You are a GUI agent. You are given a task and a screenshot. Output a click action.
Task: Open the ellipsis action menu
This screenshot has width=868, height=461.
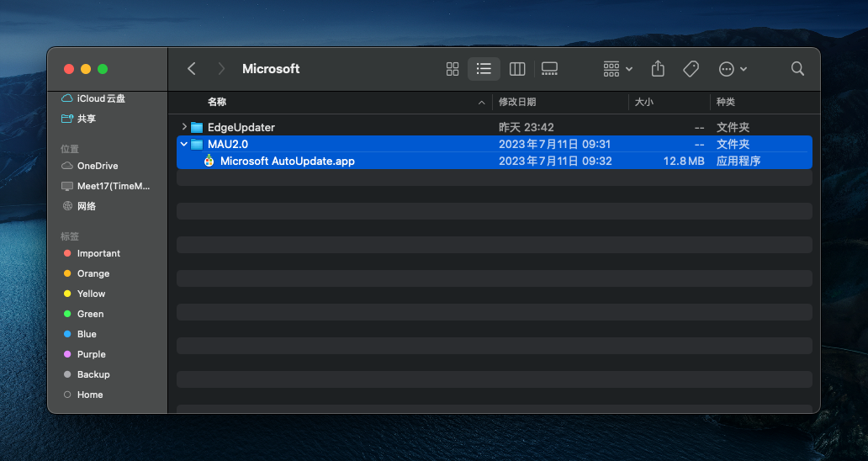click(733, 69)
